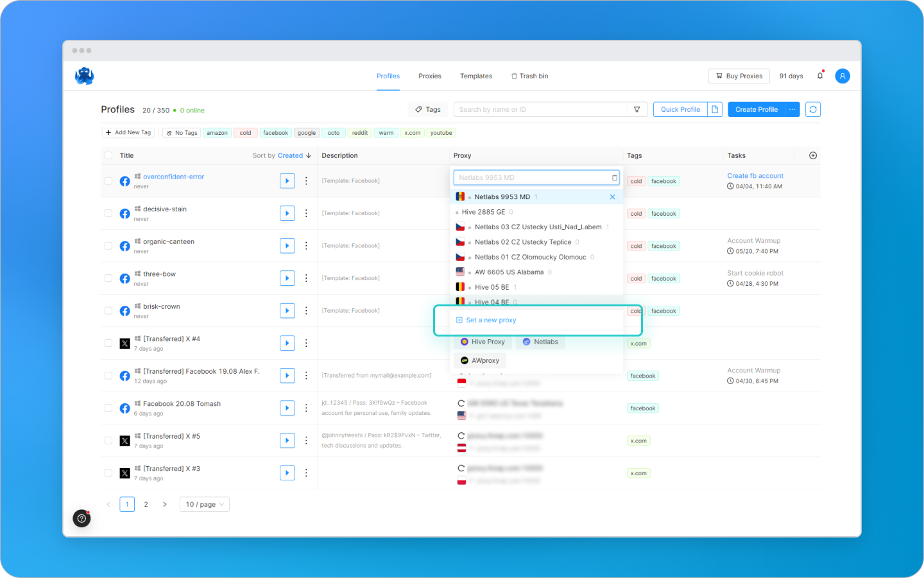Check the organic-canteen profile checkbox
This screenshot has height=578, width=924.
pyautogui.click(x=108, y=246)
